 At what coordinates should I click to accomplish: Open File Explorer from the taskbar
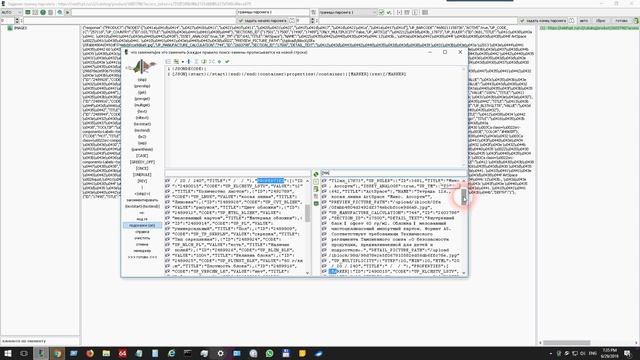coord(106,353)
